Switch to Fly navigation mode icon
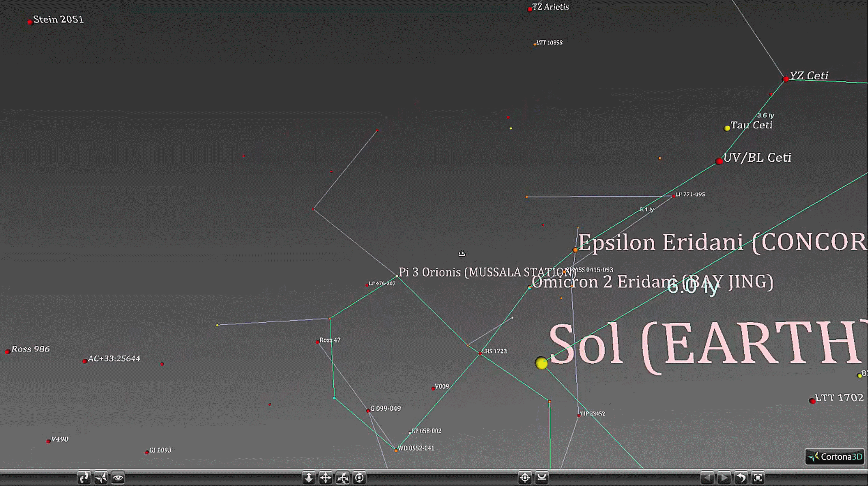This screenshot has height=486, width=868. 101,478
